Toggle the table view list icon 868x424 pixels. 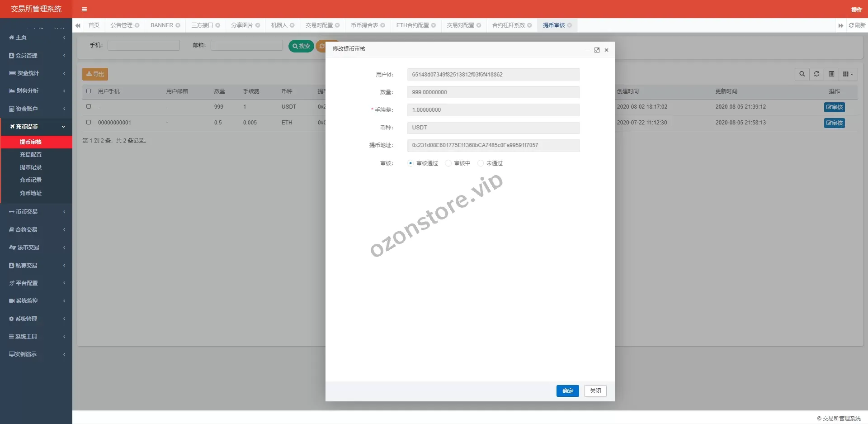click(x=831, y=74)
